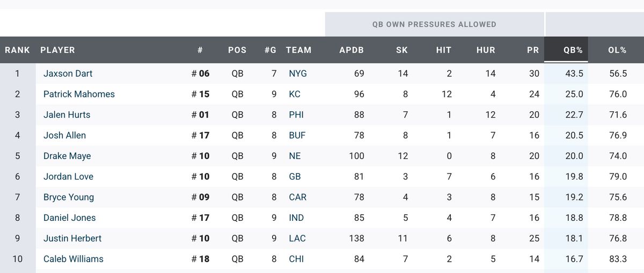Screen dimensions: 644x273
Task: Sort by APDB column header
Action: [x=352, y=50]
